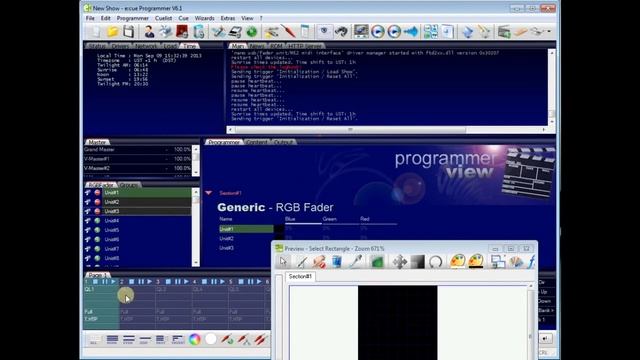The image size is (640, 360).
Task: Switch to the Network tab in status panel
Action: pyautogui.click(x=145, y=46)
